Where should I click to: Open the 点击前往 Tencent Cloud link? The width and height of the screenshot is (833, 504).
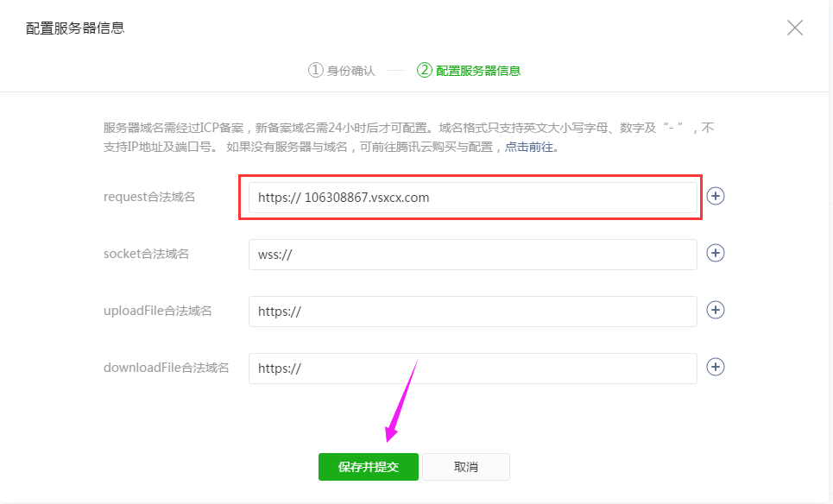click(528, 147)
